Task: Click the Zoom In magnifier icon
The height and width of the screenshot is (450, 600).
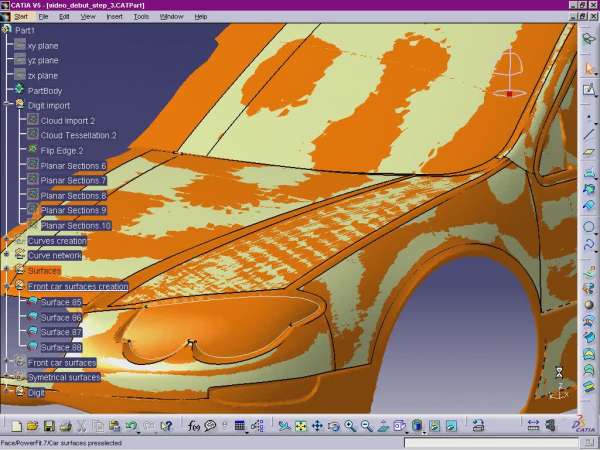Action: click(350, 426)
